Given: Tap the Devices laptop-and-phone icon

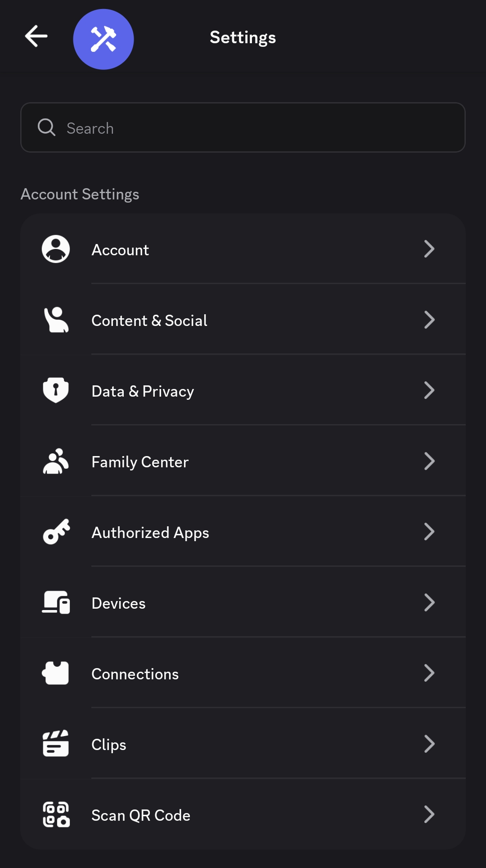Looking at the screenshot, I should click(56, 602).
